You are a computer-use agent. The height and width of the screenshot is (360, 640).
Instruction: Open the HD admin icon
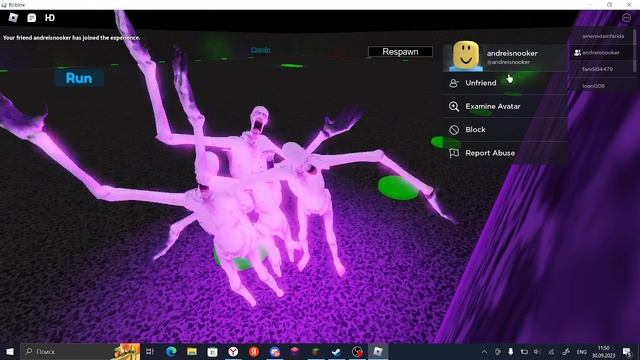(50, 18)
